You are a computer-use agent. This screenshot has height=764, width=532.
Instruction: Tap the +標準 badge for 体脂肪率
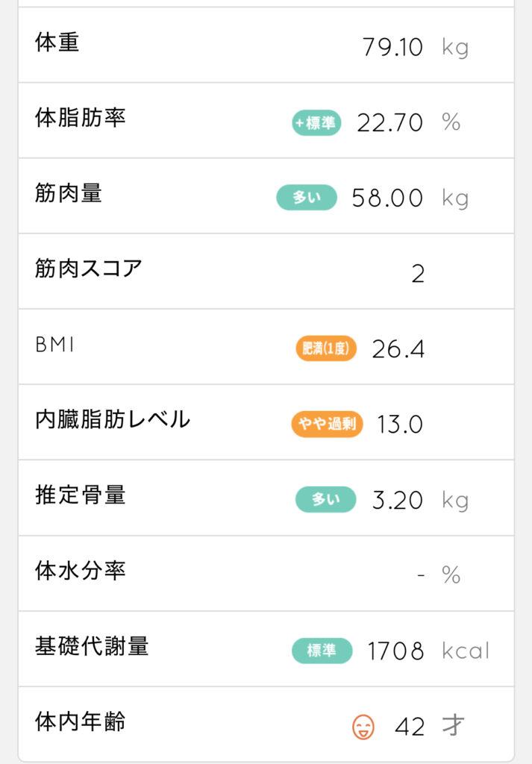pos(316,122)
